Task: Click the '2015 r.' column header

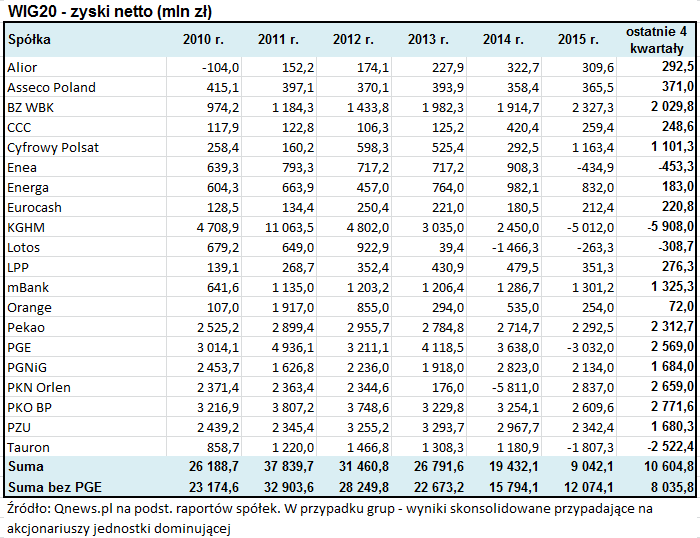Action: pos(578,40)
